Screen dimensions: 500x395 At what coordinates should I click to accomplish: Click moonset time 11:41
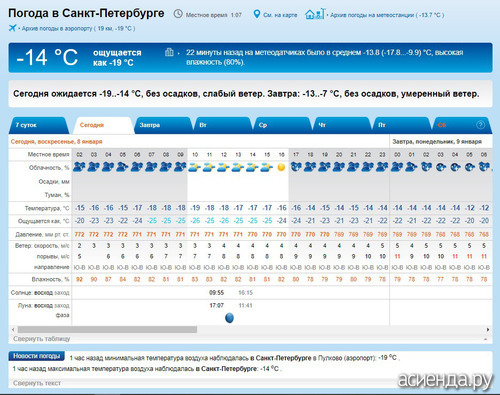246,305
